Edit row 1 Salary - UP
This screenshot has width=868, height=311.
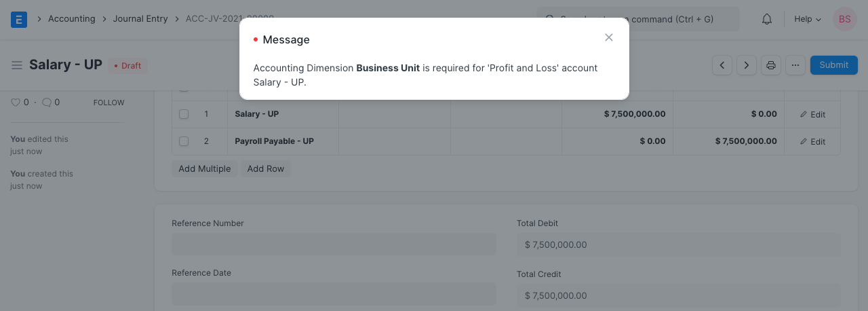coord(812,115)
